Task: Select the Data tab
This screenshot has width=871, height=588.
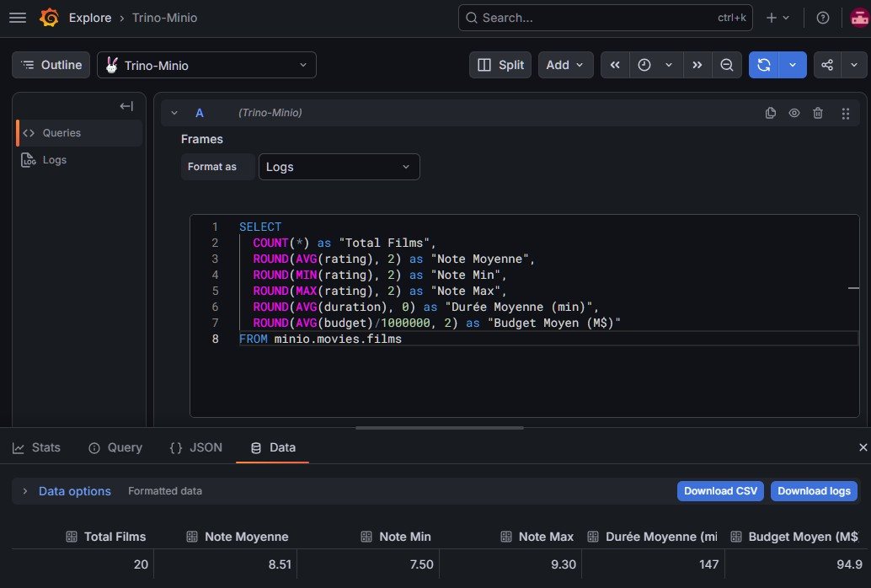Action: coord(273,447)
